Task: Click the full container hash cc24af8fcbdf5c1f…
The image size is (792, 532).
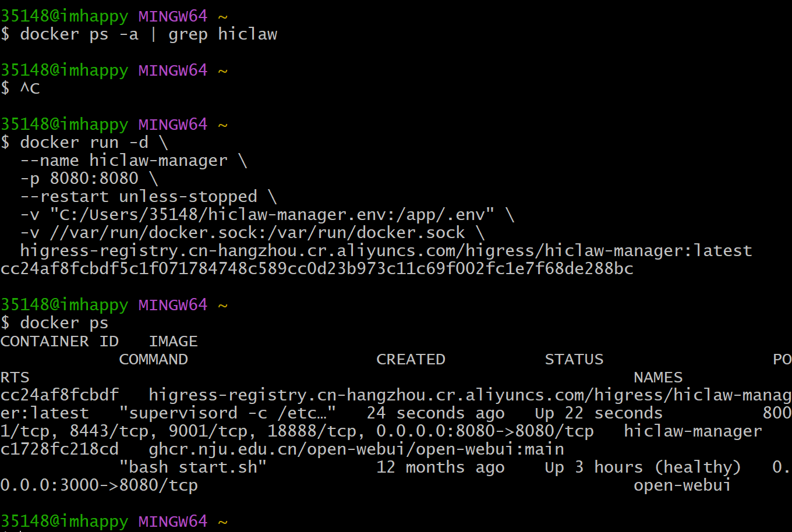Action: [x=317, y=269]
